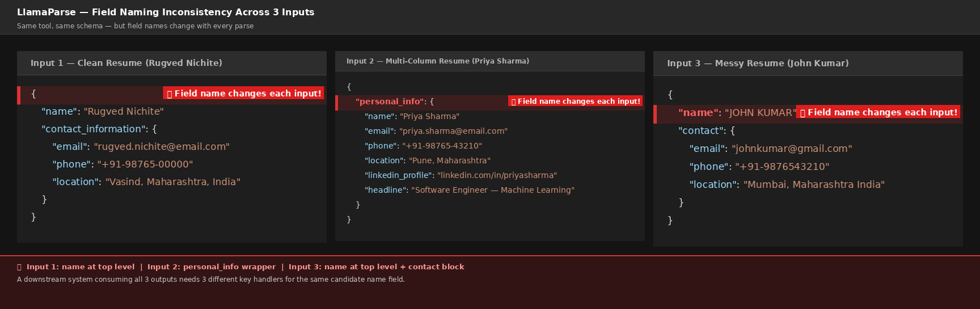Click the subtitle 'Same tool, same schema' line
The height and width of the screenshot is (309, 980).
[x=135, y=26]
